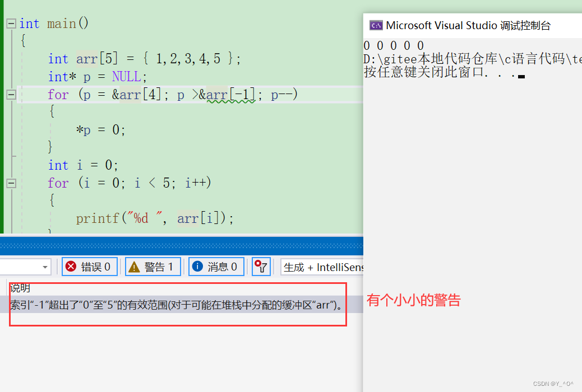Click the yellow warning triangle icon
The width and height of the screenshot is (582, 392).
(x=134, y=267)
